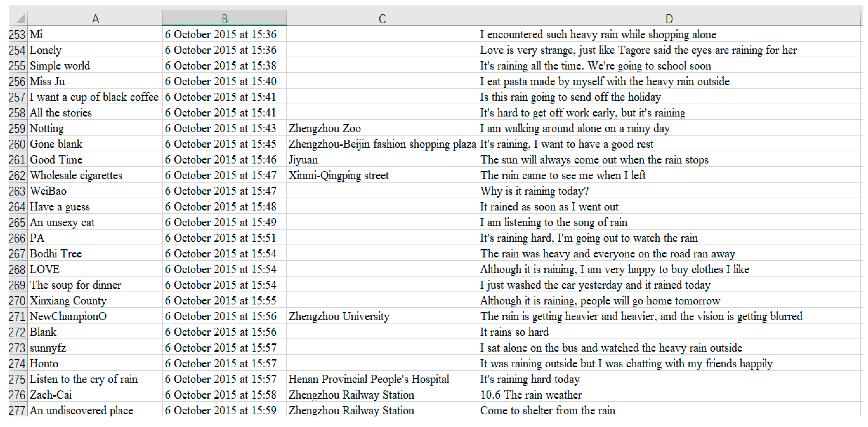Select row 253 header
The height and width of the screenshot is (427, 868).
point(17,34)
